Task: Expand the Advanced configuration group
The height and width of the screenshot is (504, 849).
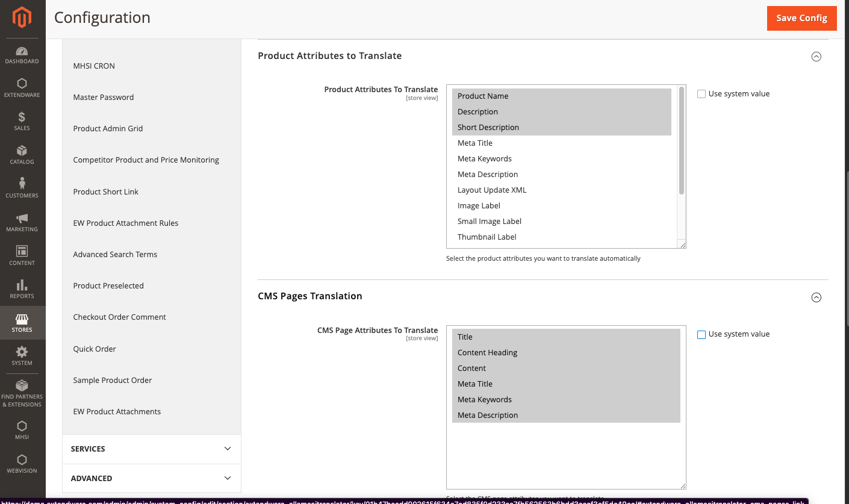Action: pyautogui.click(x=151, y=478)
